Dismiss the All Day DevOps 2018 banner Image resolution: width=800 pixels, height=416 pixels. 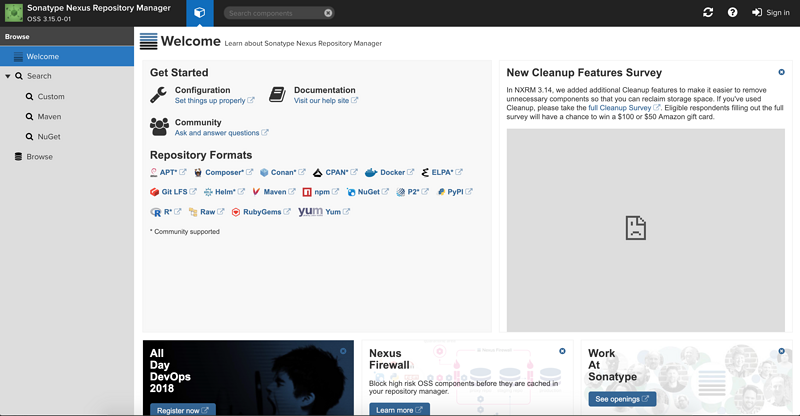(x=343, y=351)
